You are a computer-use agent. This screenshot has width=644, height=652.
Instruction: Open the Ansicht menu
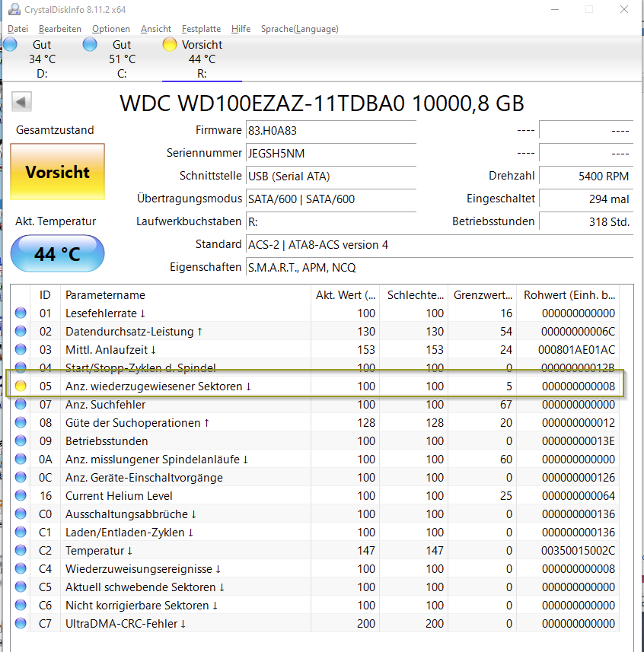pos(156,29)
